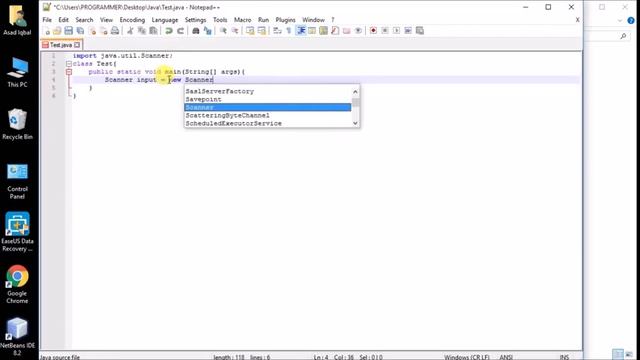Viewport: 640px width, 360px height.
Task: Open the Replace dialog toolbar icon
Action: [207, 31]
